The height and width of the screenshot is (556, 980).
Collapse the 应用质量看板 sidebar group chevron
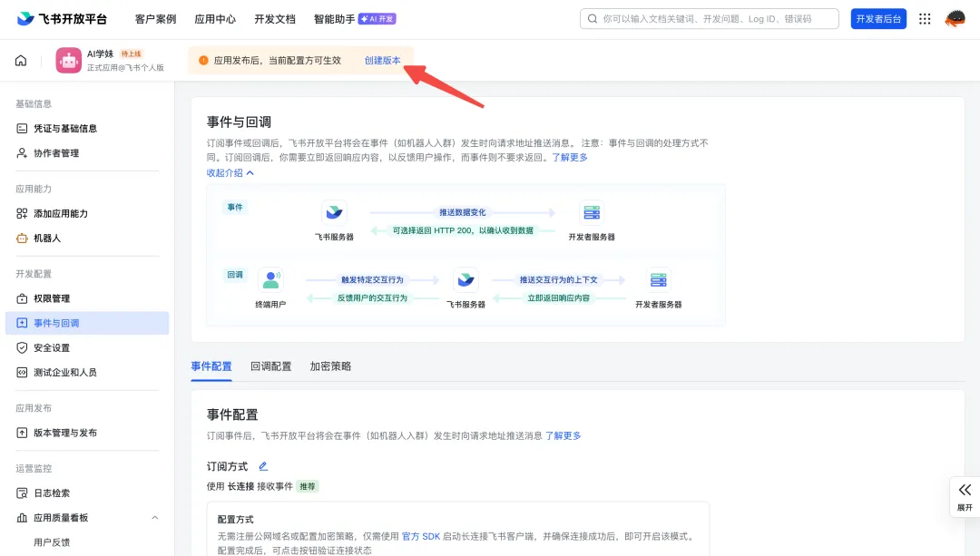[155, 517]
